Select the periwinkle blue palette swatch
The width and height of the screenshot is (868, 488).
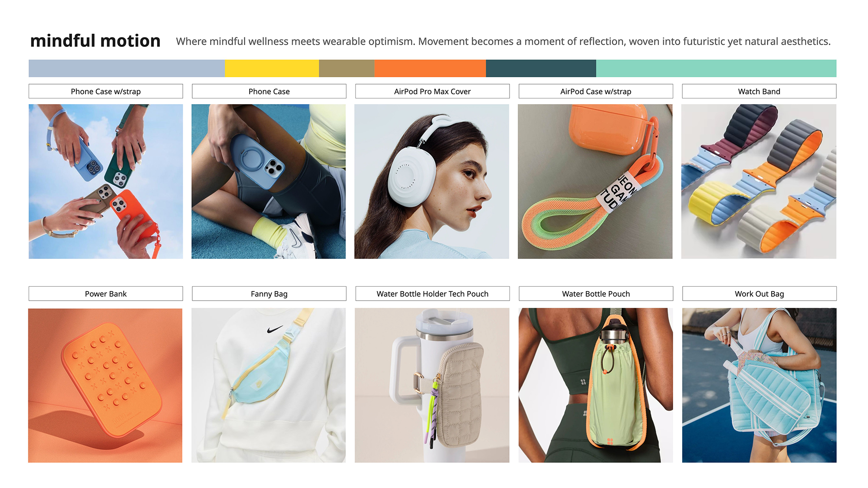(x=127, y=69)
